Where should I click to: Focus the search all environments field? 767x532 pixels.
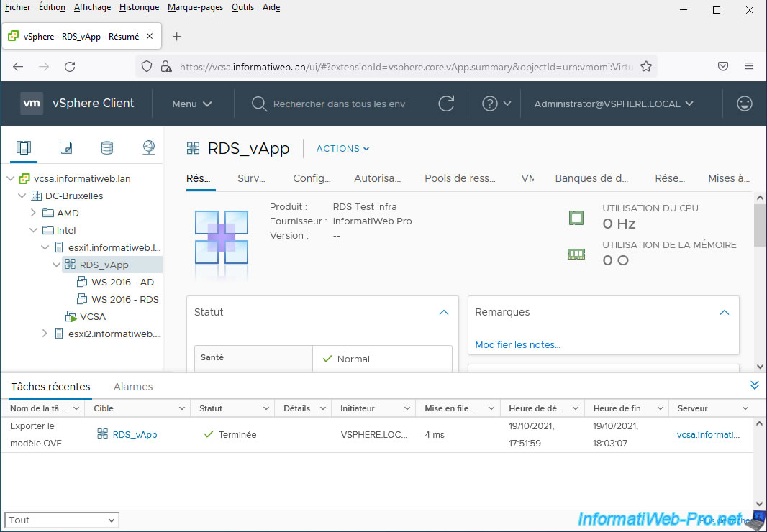(x=339, y=104)
